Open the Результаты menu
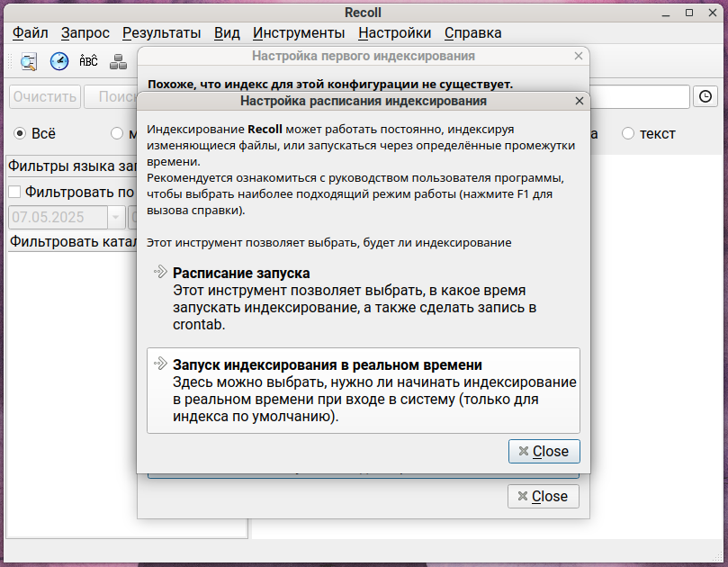Image resolution: width=728 pixels, height=567 pixels. (x=162, y=33)
